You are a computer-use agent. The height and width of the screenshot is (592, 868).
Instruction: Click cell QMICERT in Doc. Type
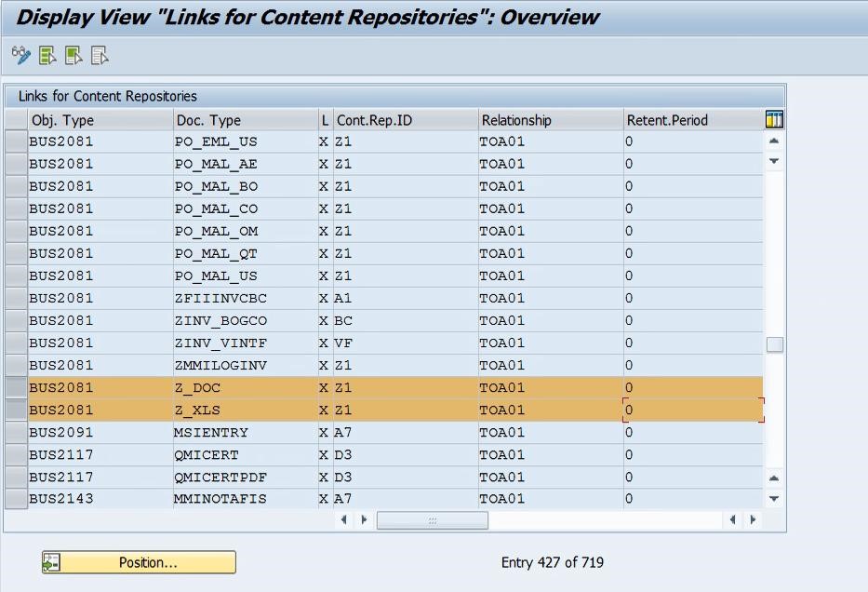point(246,455)
